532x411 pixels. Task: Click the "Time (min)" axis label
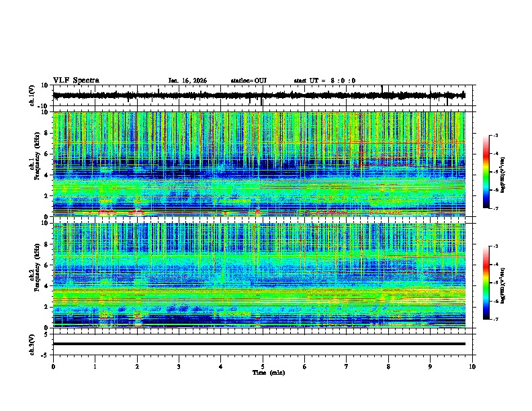(x=269, y=373)
